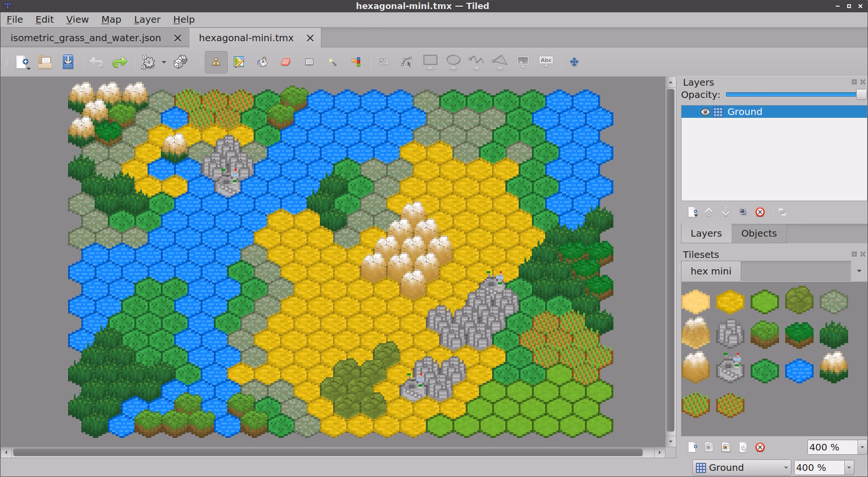The height and width of the screenshot is (477, 868).
Task: Select the Bucket Fill tool
Action: pyautogui.click(x=262, y=62)
